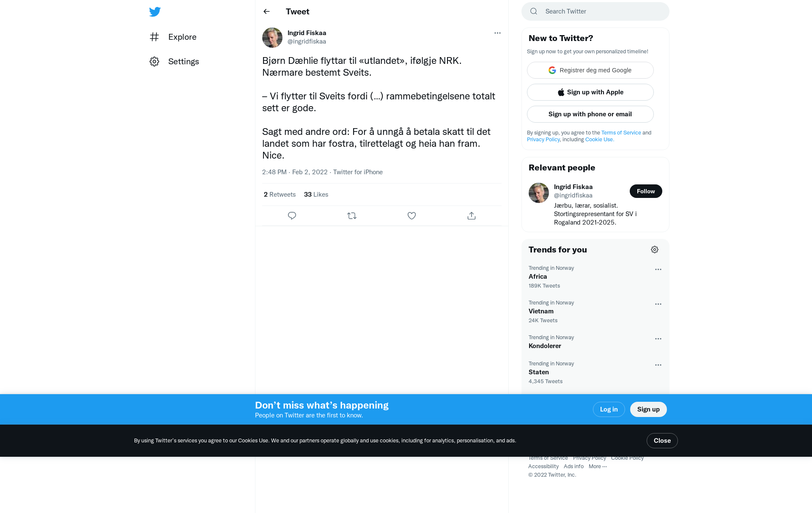
Task: Open more options for the Africa trend
Action: point(658,269)
